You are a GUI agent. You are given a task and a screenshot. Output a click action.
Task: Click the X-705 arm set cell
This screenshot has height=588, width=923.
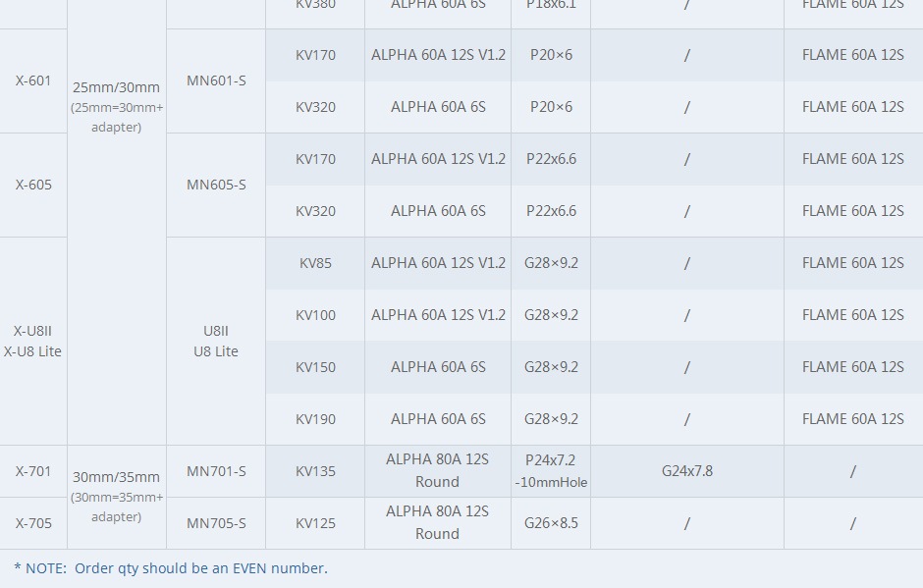(33, 523)
